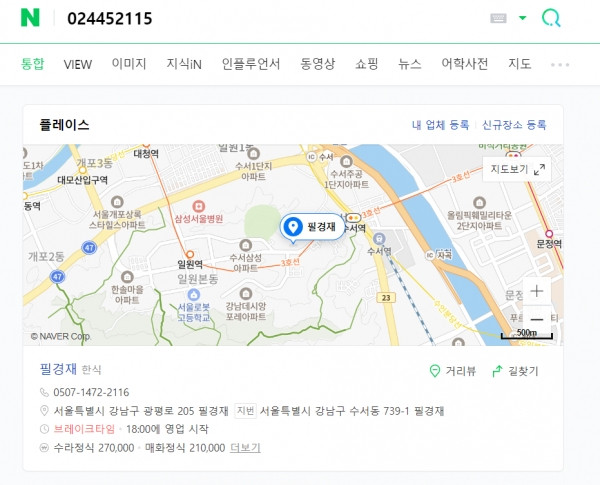The image size is (600, 485).
Task: Switch to the 인플루언서 tab
Action: click(x=251, y=64)
